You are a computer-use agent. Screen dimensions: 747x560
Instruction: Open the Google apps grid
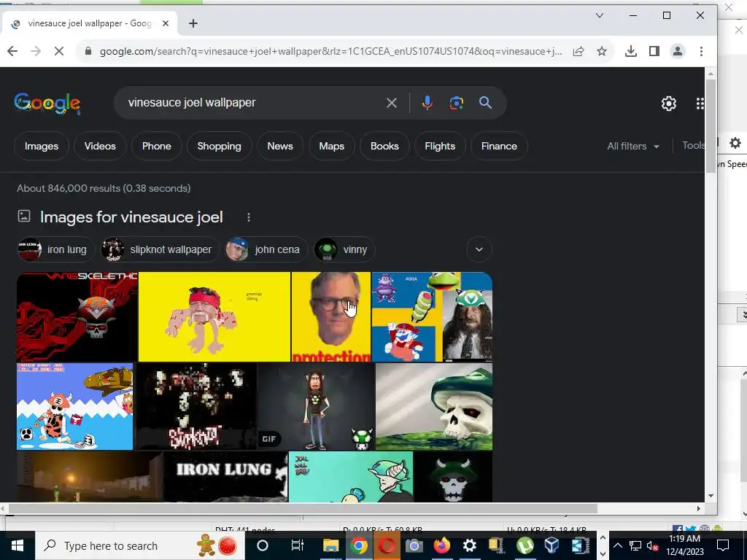pos(700,104)
